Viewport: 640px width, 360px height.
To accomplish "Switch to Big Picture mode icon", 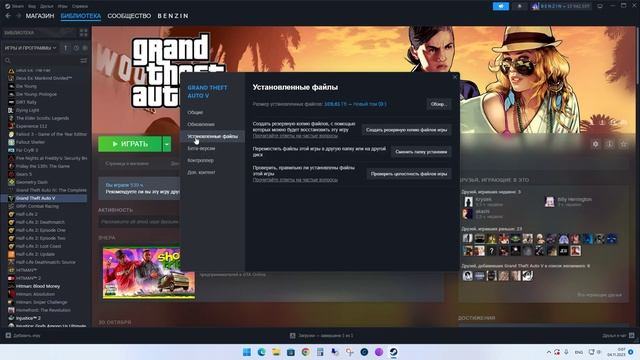I will pyautogui.click(x=600, y=6).
